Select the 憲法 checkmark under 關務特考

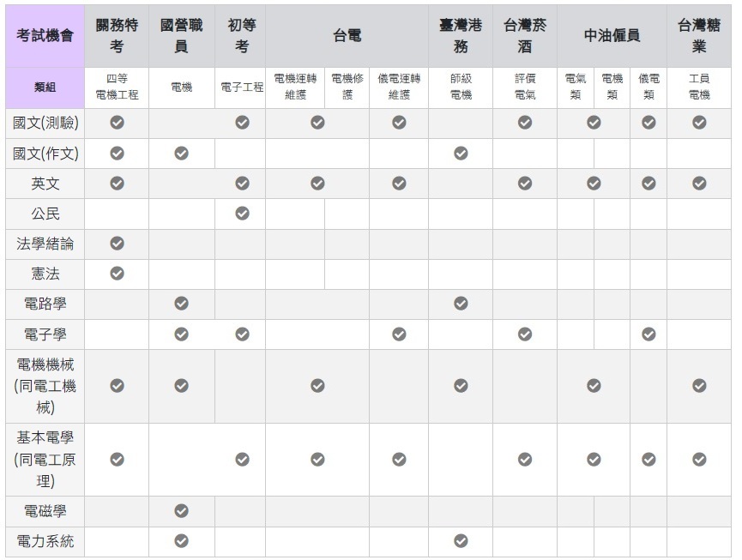117,274
